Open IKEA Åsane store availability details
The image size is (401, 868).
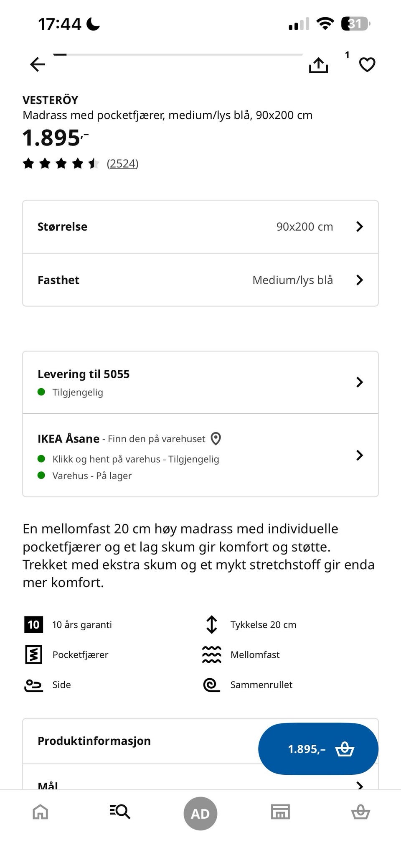pos(200,455)
